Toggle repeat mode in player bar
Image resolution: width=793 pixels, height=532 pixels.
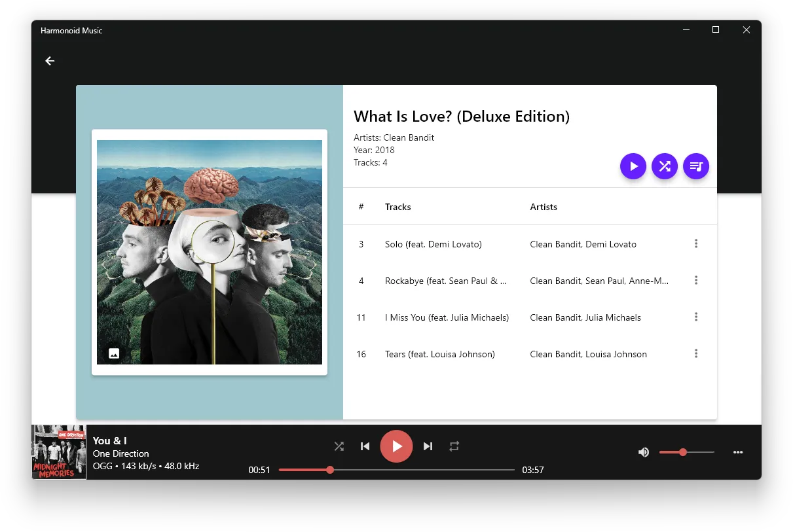pyautogui.click(x=454, y=446)
